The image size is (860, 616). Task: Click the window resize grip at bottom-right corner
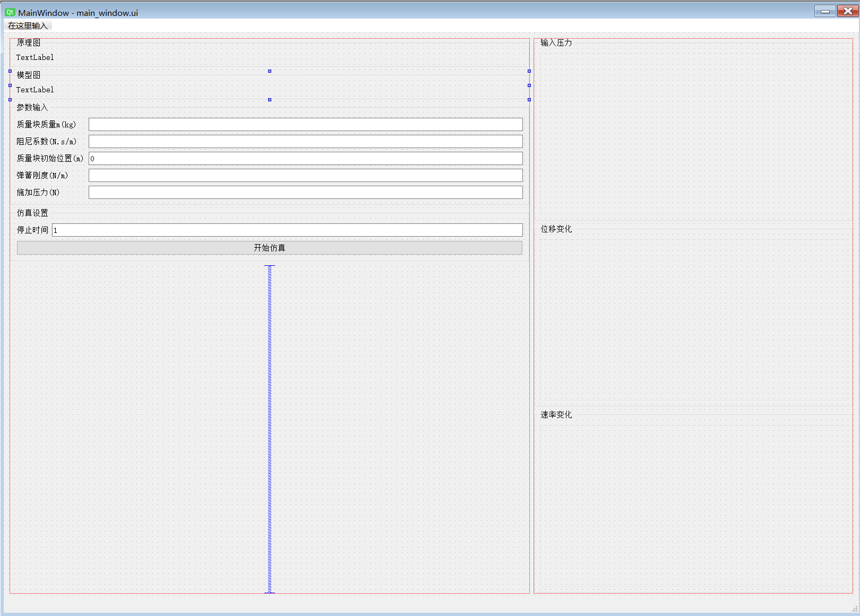pos(854,610)
